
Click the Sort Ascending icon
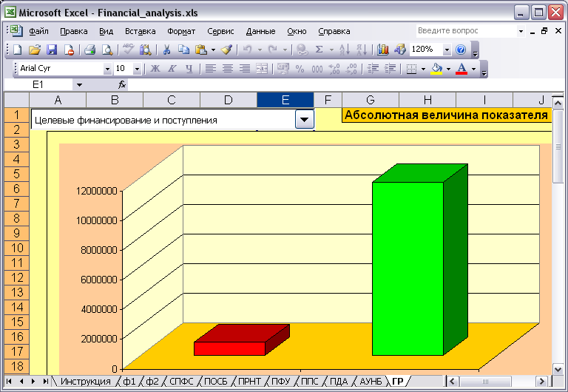pyautogui.click(x=344, y=50)
